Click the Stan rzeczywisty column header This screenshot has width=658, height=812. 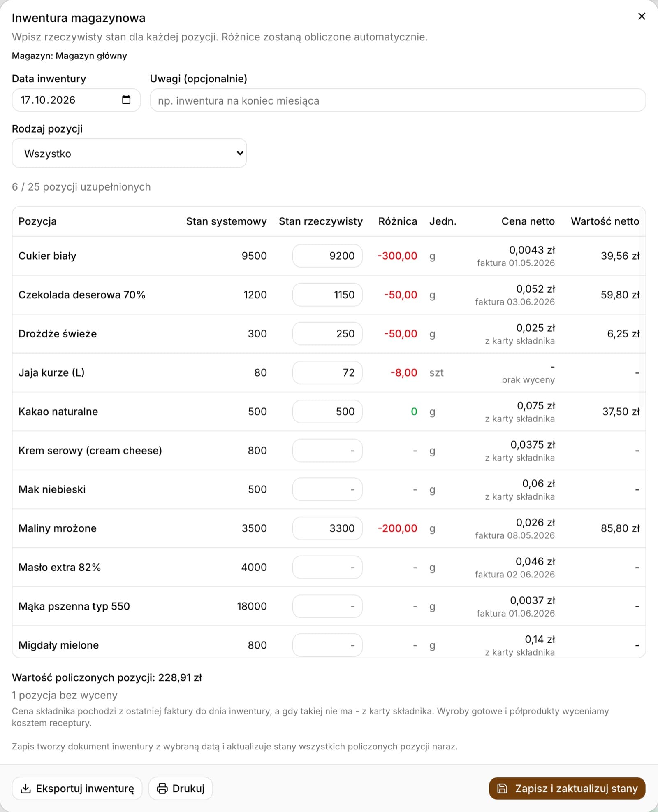pos(321,221)
